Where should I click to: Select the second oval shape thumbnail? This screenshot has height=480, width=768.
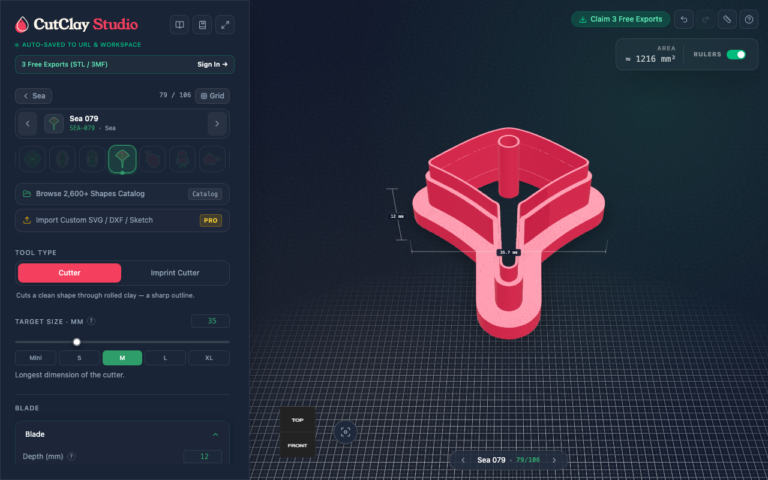pyautogui.click(x=62, y=159)
